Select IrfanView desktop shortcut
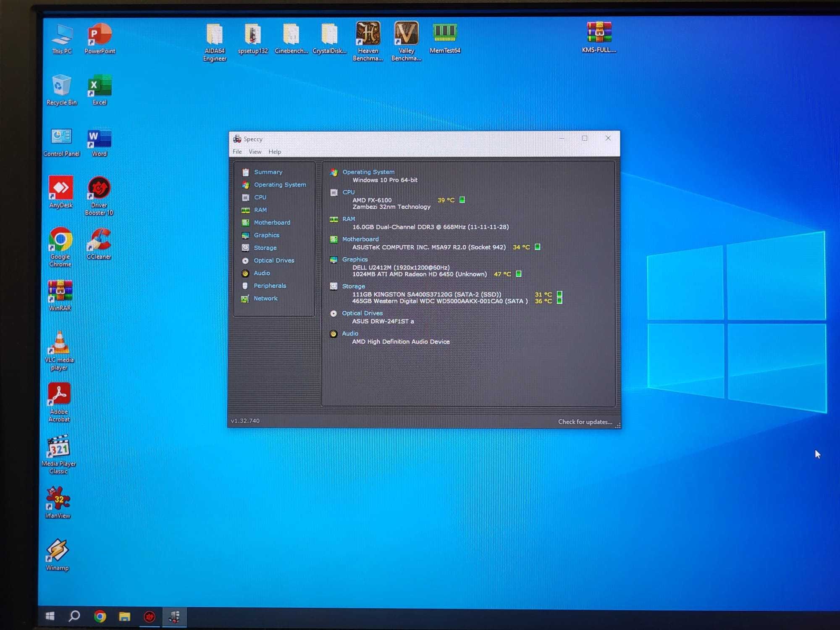 58,503
